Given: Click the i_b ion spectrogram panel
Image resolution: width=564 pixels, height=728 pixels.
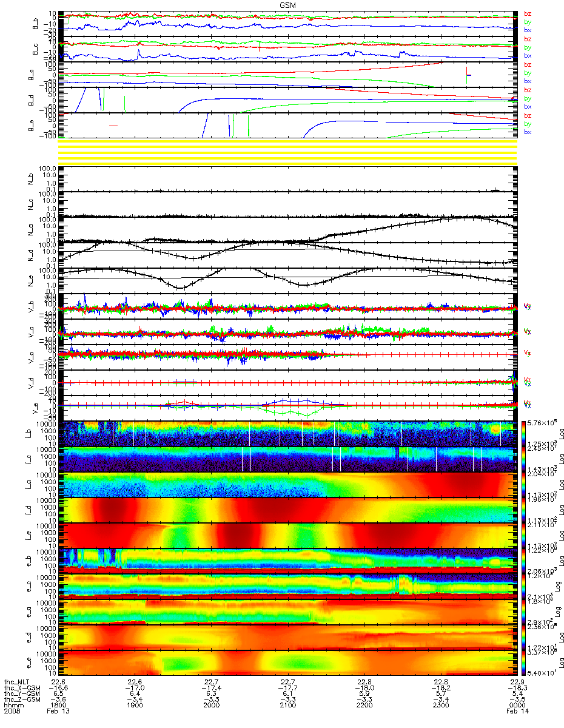Looking at the screenshot, I should coord(289,434).
